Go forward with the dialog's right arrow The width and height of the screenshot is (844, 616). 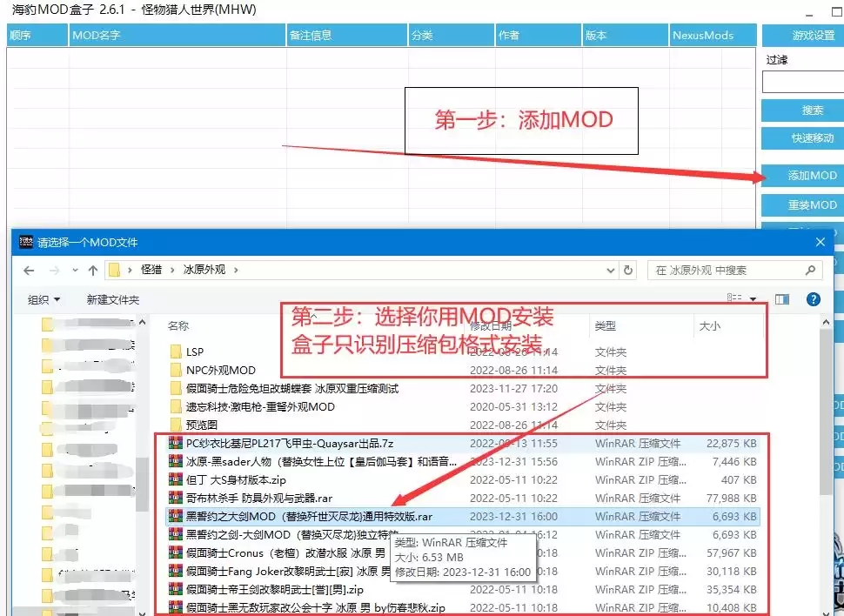(54, 271)
